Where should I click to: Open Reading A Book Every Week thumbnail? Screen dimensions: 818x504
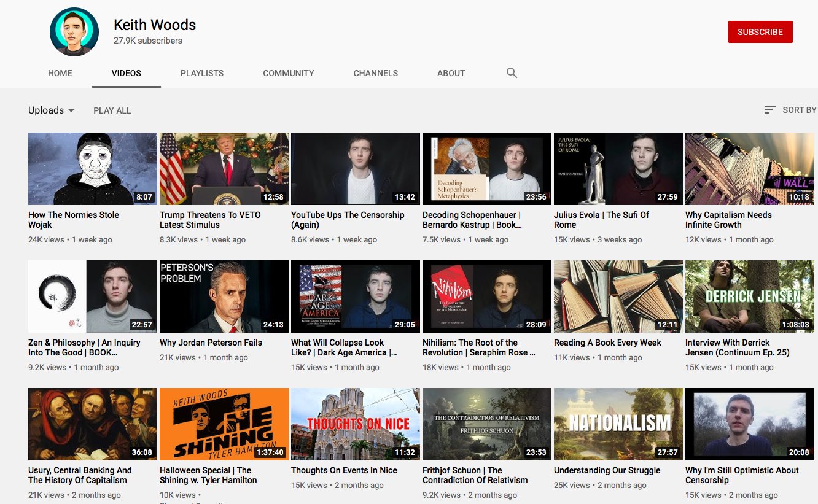[618, 297]
